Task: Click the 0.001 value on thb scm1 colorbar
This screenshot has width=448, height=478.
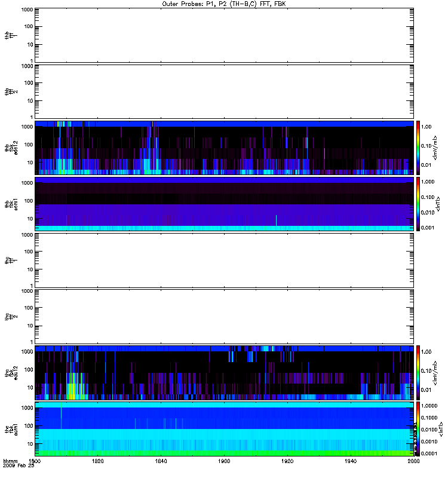Action: pos(428,228)
